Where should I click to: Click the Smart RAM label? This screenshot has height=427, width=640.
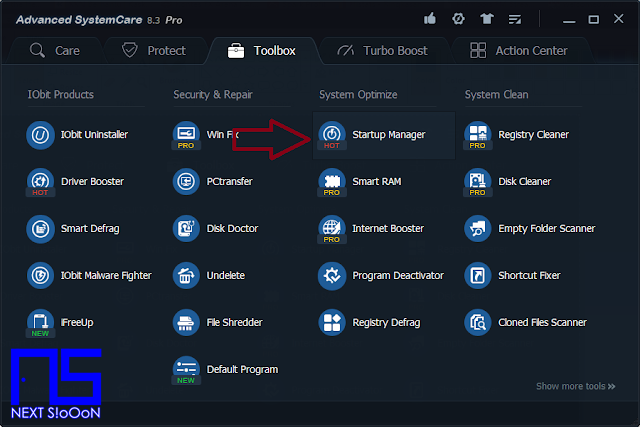pyautogui.click(x=377, y=182)
